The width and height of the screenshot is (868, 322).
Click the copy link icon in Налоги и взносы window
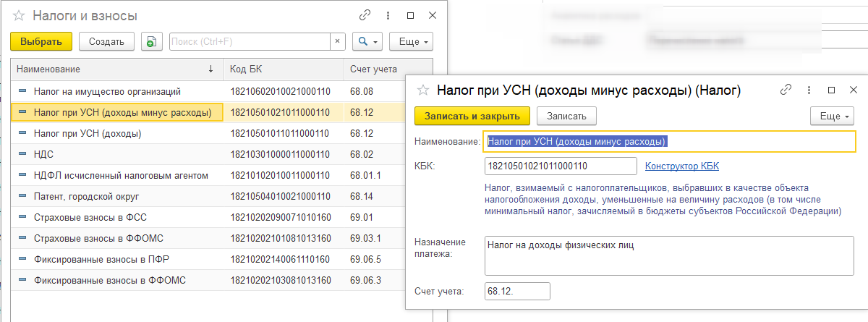click(365, 15)
